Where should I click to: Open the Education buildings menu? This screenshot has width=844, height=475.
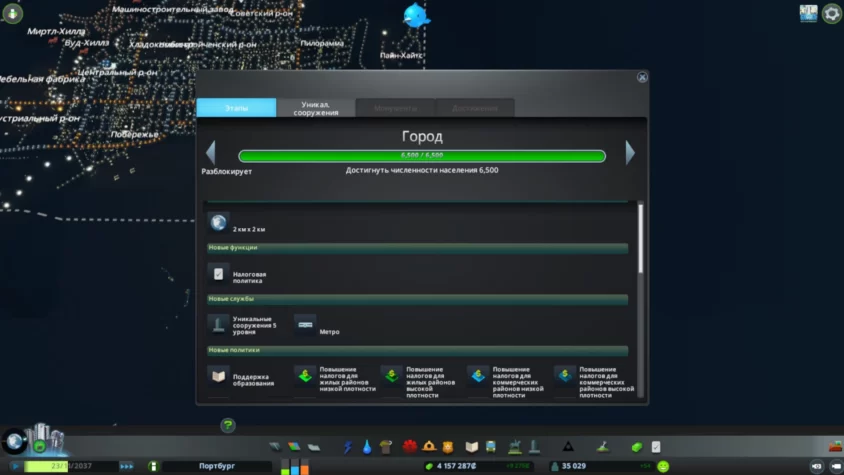[472, 446]
